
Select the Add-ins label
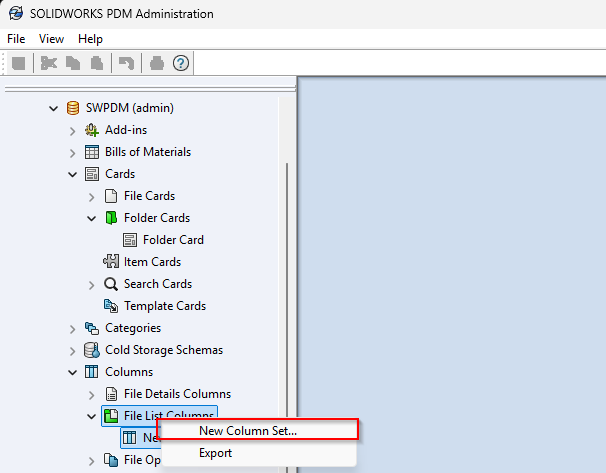click(x=126, y=130)
